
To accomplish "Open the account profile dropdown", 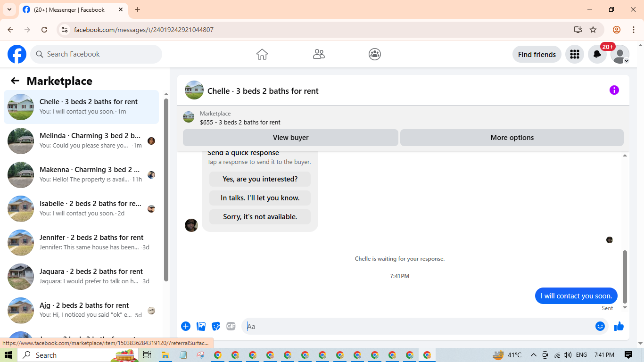I will (620, 54).
